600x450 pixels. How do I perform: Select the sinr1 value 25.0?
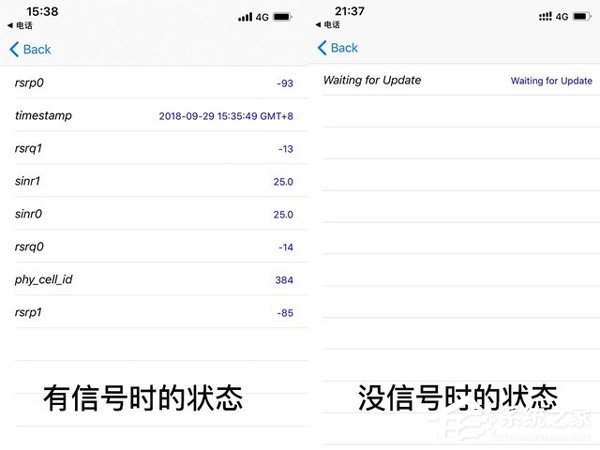pyautogui.click(x=284, y=182)
